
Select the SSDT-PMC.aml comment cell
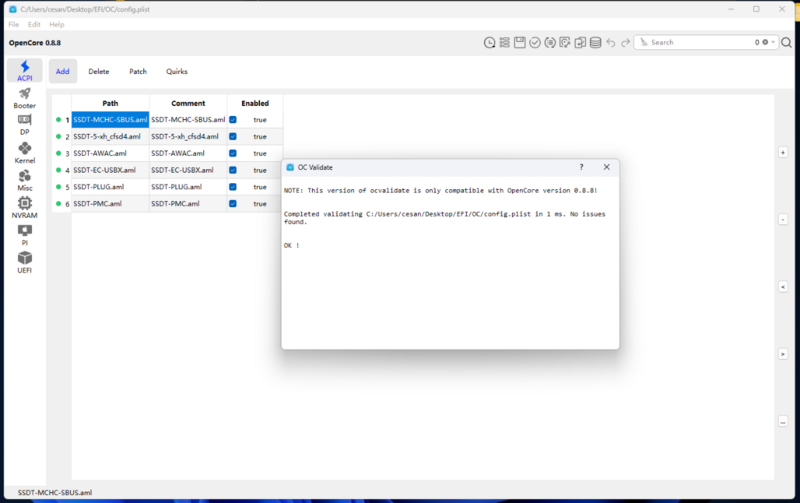(188, 204)
